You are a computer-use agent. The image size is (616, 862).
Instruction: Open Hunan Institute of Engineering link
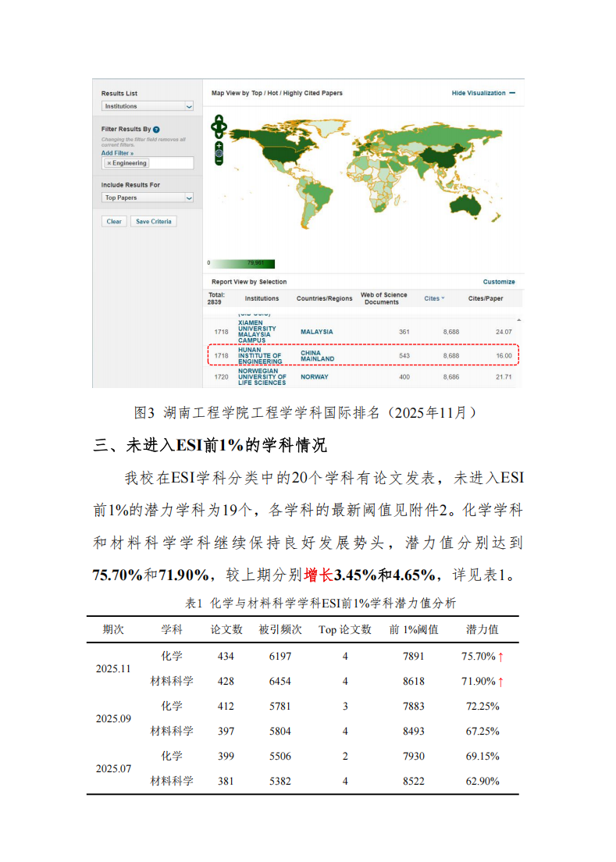click(x=260, y=356)
